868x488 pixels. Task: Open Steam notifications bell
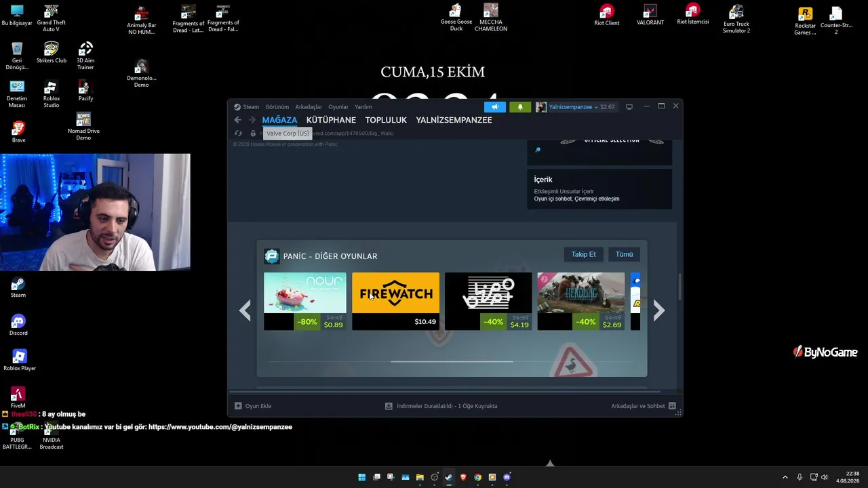pyautogui.click(x=520, y=107)
